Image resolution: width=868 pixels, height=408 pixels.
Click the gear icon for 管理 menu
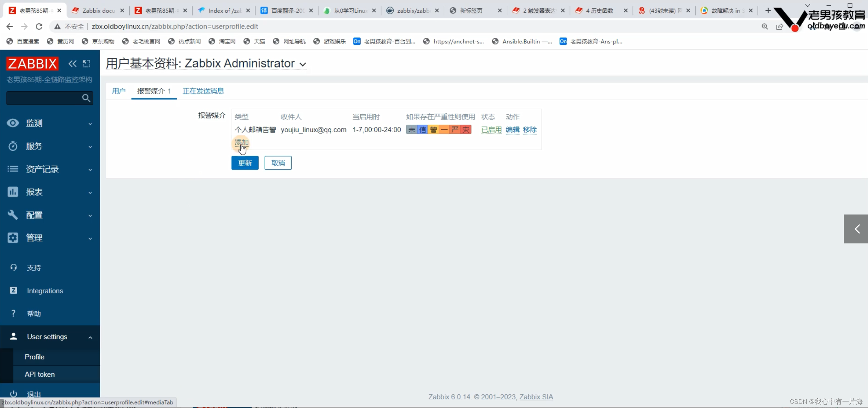pos(13,238)
